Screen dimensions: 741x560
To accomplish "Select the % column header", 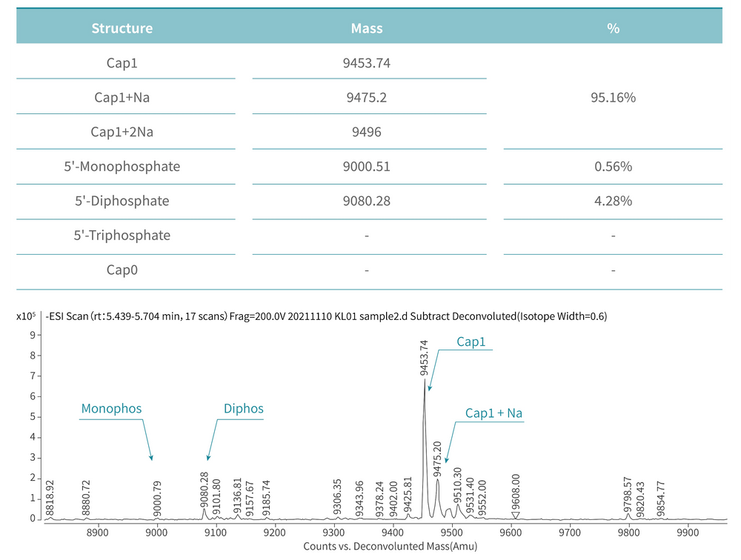I will coord(613,29).
